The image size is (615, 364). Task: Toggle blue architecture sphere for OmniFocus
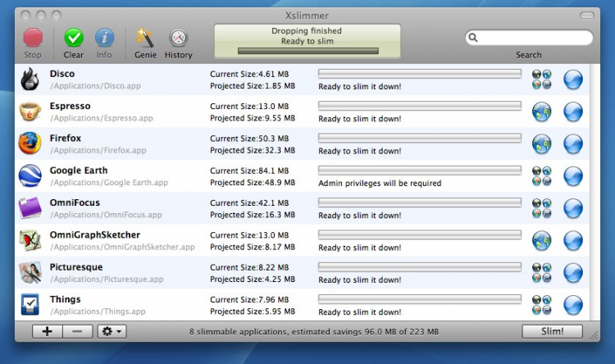(573, 208)
